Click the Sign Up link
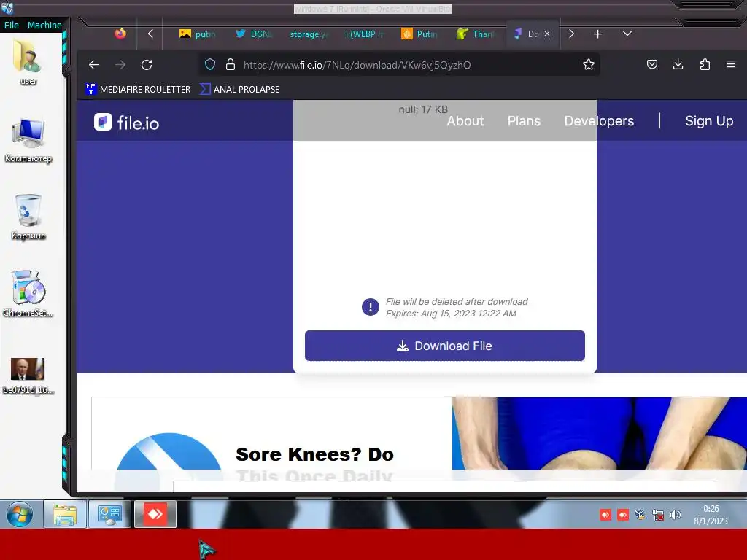 tap(709, 121)
